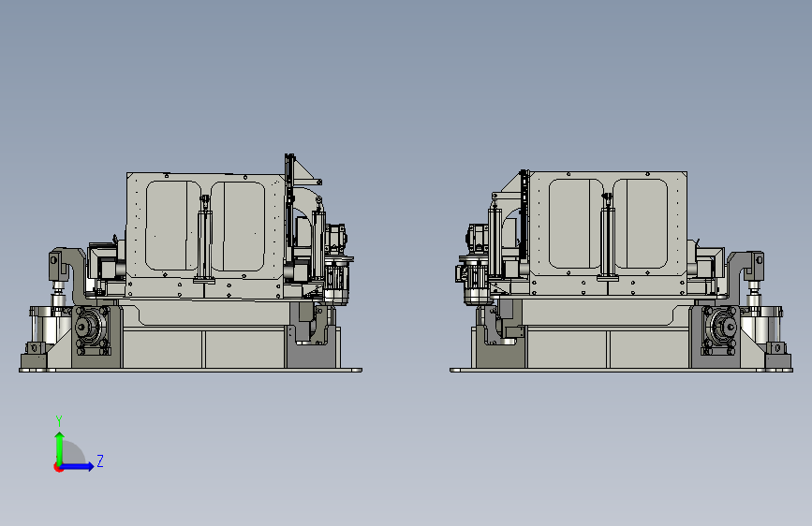Click the blue Z axis arrow of the triad

coord(78,466)
